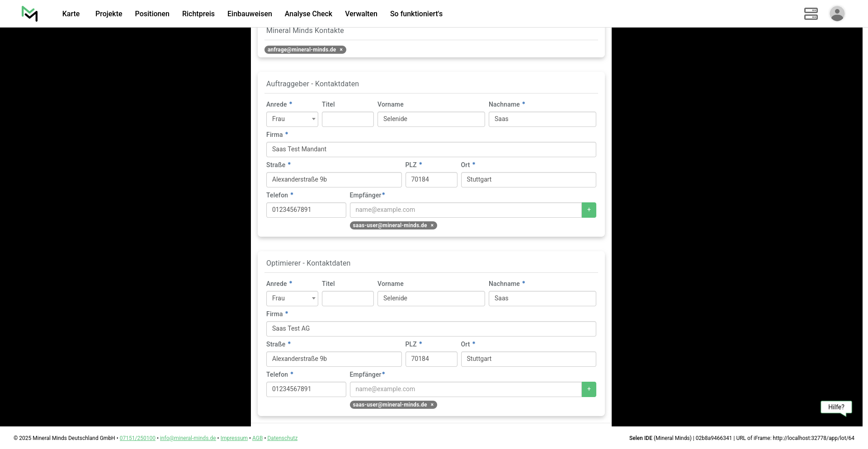Select Analyse Check in top navigation
The width and height of the screenshot is (868, 449).
coord(308,14)
